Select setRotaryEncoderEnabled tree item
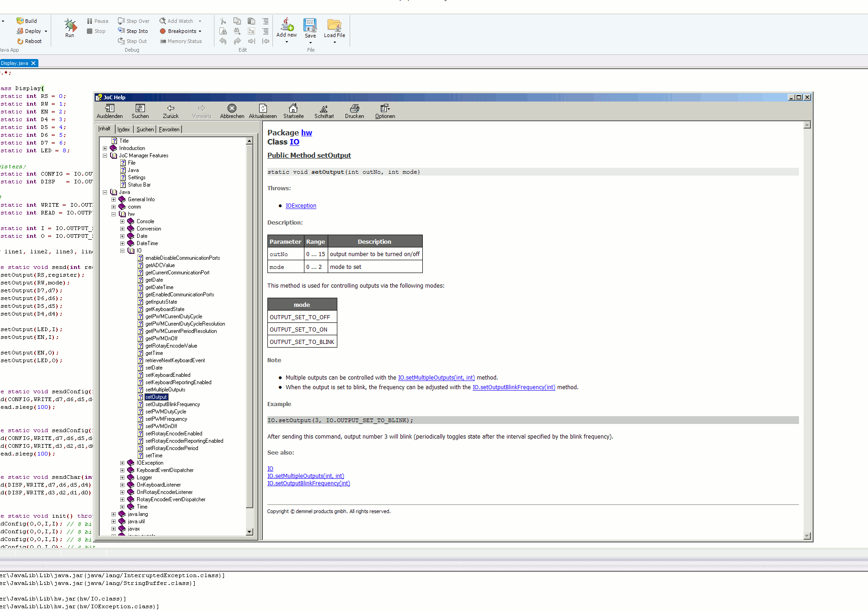This screenshot has width=868, height=611. pyautogui.click(x=174, y=434)
